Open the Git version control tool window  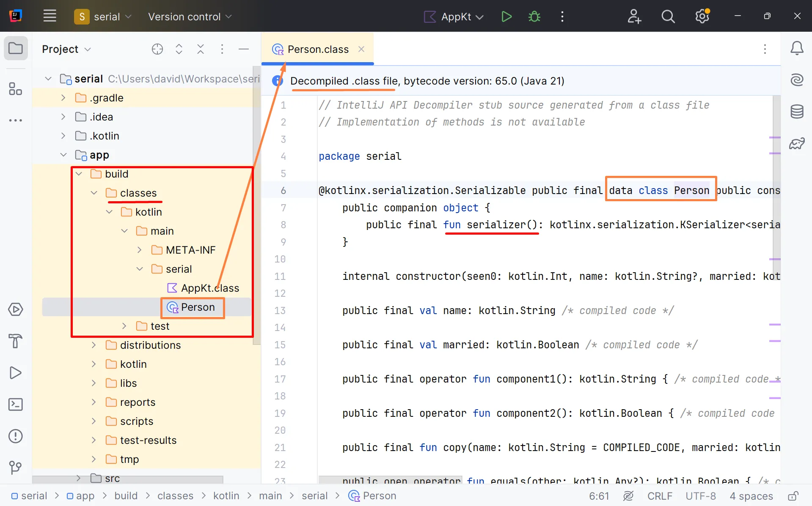tap(16, 467)
